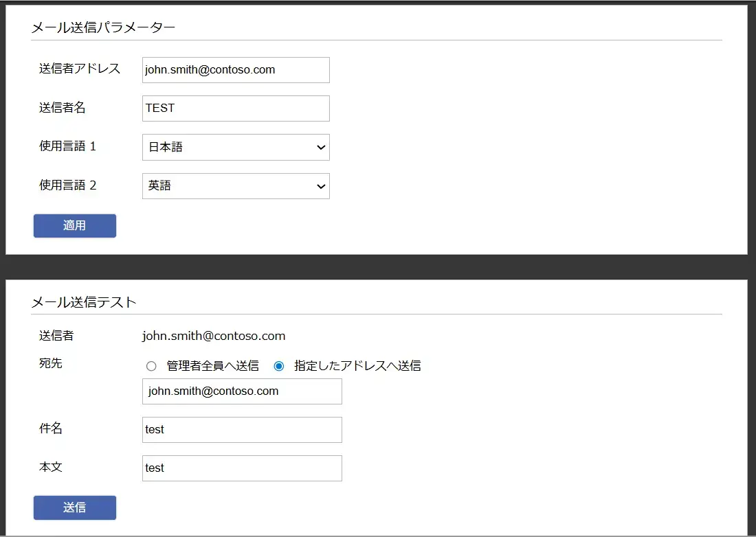
Task: Click inside the 本文 text field
Action: click(x=242, y=468)
